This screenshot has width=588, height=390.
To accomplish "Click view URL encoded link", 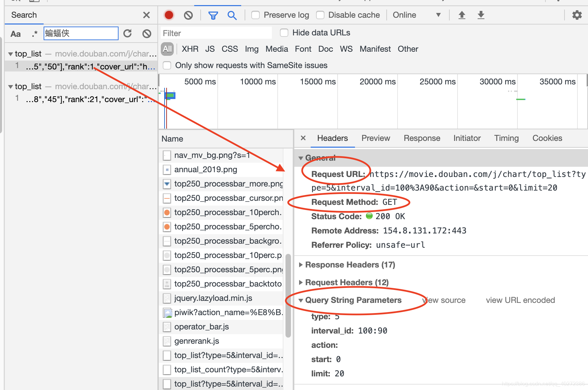I will pos(520,300).
